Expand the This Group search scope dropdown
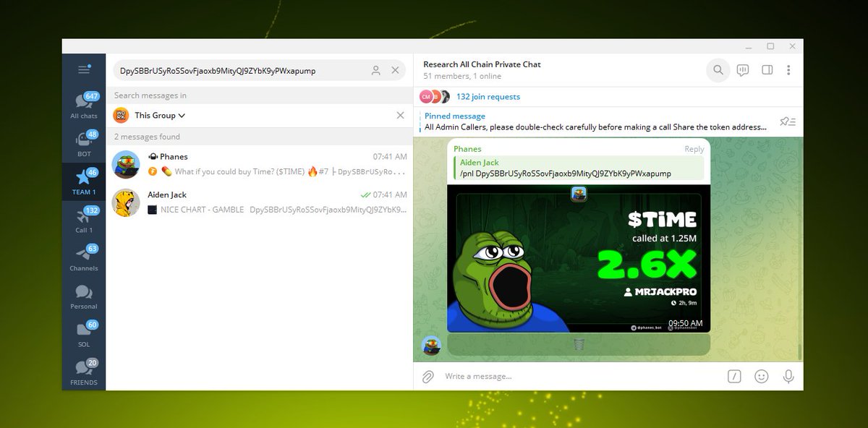Screen dimensions: 868x428 (160, 115)
